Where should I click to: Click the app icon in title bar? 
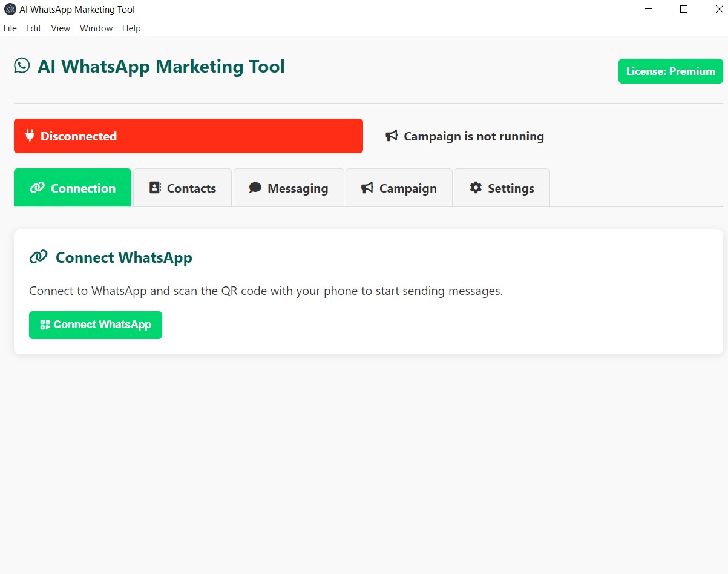point(10,9)
